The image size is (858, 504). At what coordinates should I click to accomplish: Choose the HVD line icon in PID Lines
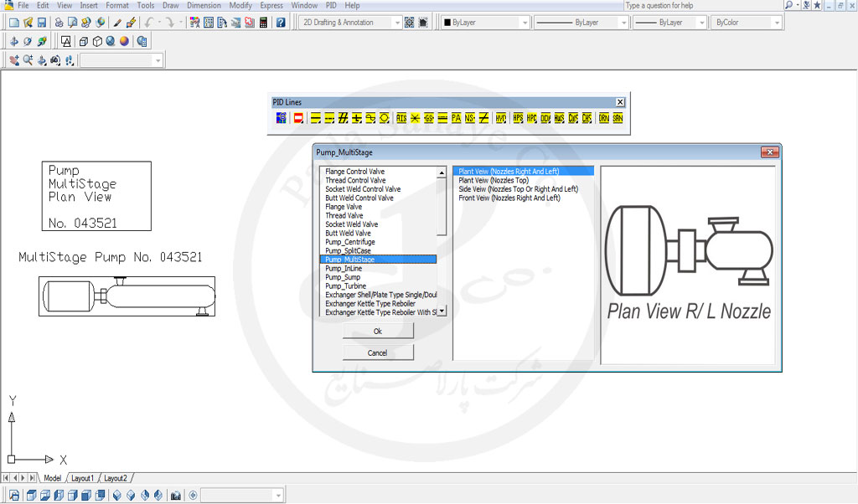coord(501,118)
